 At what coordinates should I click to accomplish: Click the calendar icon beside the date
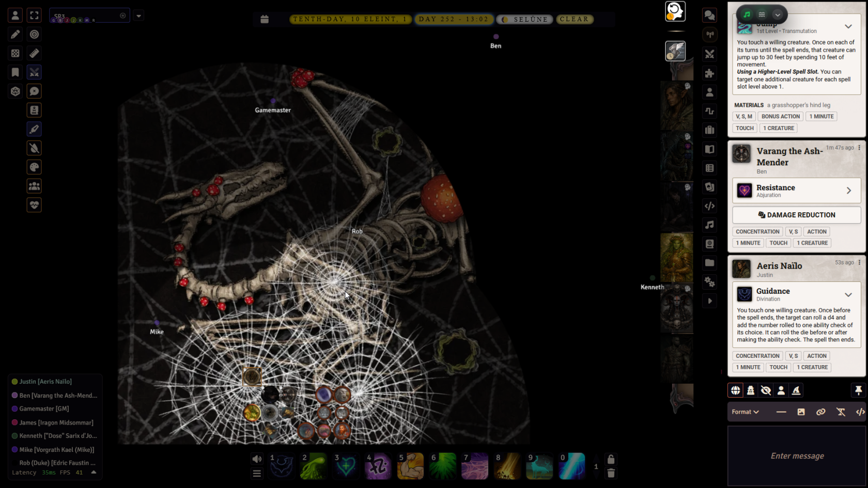coord(265,19)
